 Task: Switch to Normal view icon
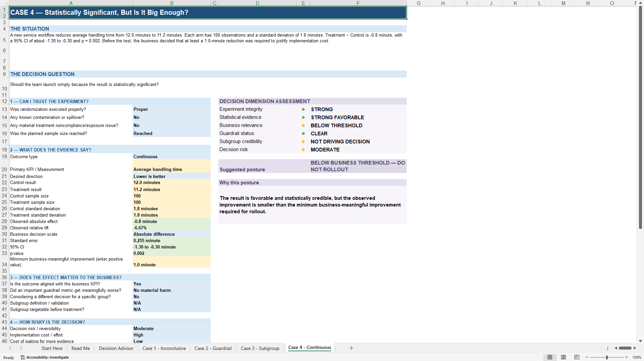click(x=550, y=357)
